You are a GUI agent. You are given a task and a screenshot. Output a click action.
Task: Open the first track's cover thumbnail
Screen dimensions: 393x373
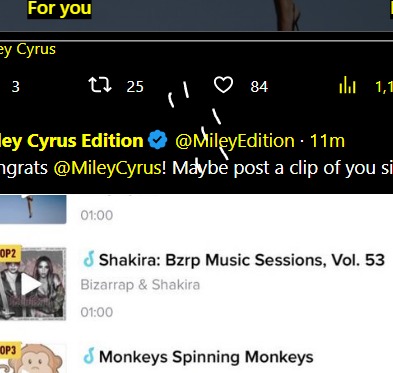33,209
